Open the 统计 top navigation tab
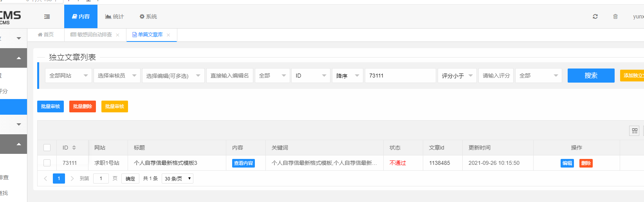Screen dimensions: 644x202 point(114,16)
